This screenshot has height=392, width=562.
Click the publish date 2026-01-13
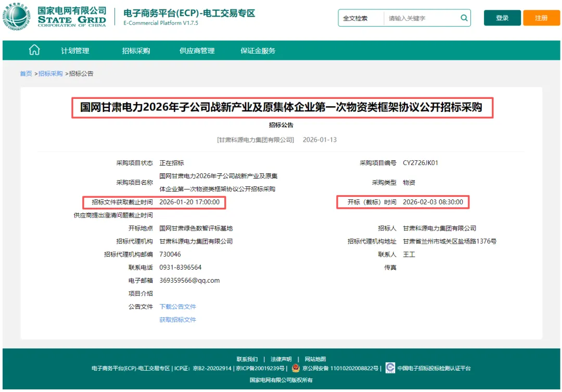coord(320,140)
